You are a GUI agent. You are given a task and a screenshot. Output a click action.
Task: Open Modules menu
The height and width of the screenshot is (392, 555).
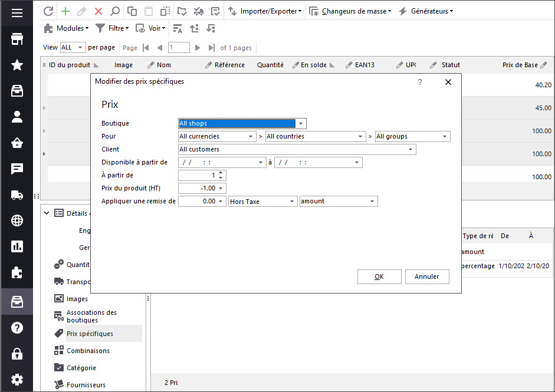(x=66, y=28)
